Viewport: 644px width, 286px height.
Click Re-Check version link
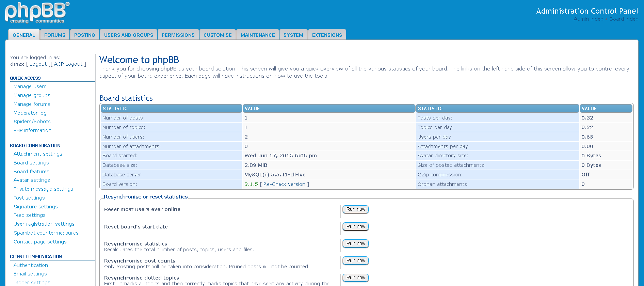click(x=284, y=184)
